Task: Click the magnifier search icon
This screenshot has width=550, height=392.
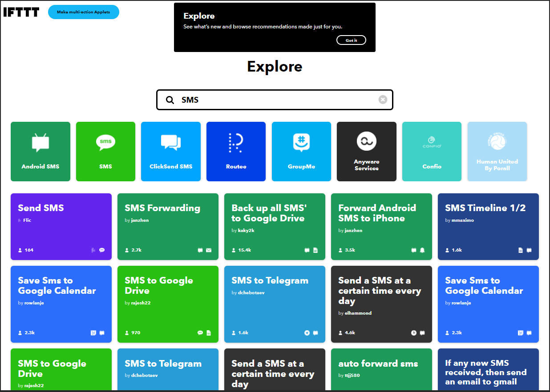Action: [x=170, y=100]
